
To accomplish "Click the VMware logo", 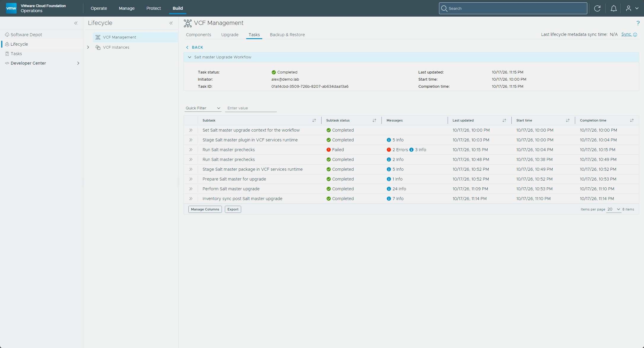I will pos(11,8).
